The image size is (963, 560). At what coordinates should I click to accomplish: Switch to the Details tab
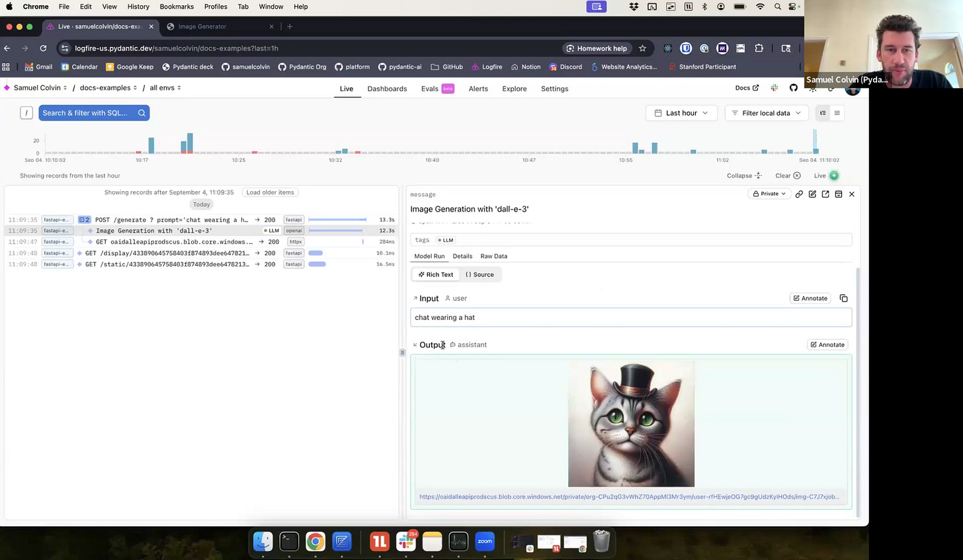pos(462,256)
